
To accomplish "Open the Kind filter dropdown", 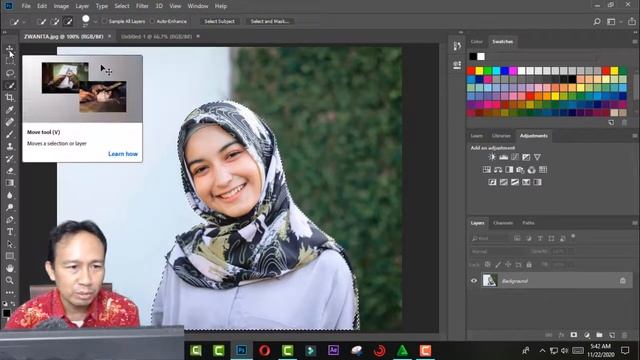I will pyautogui.click(x=490, y=238).
